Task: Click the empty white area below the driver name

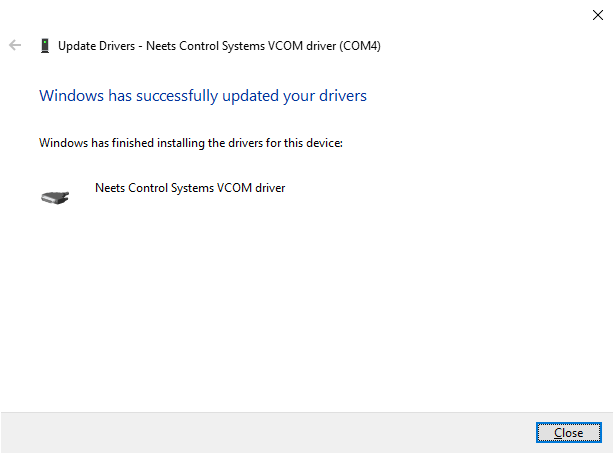Action: coord(307,306)
